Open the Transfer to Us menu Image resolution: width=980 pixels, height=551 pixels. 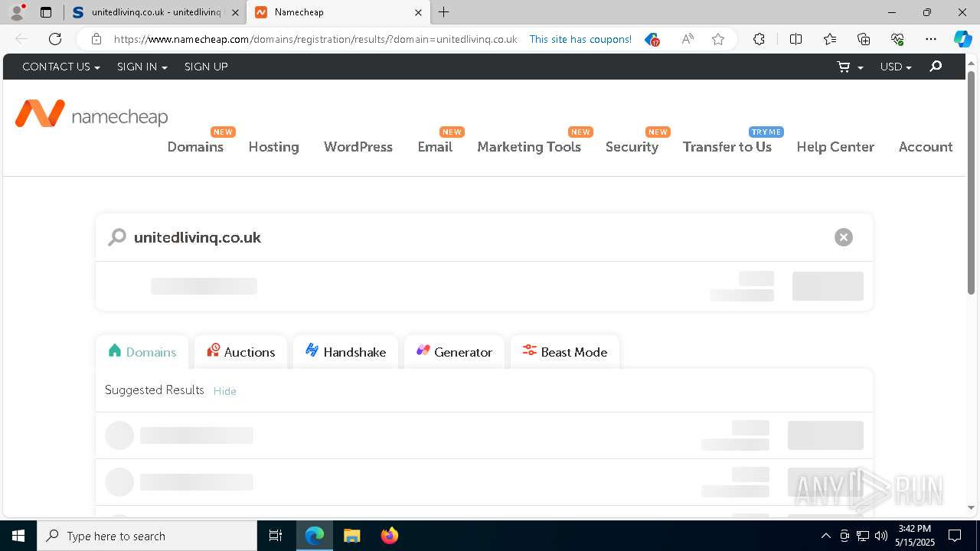click(x=727, y=147)
